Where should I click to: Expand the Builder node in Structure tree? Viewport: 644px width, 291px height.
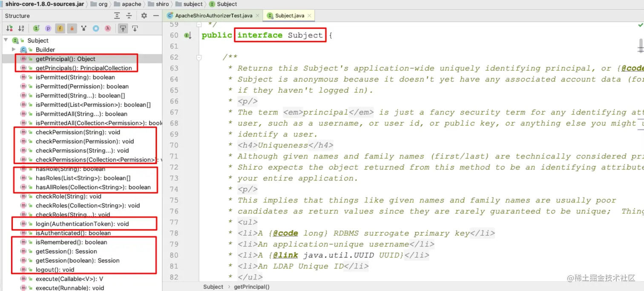[14, 50]
